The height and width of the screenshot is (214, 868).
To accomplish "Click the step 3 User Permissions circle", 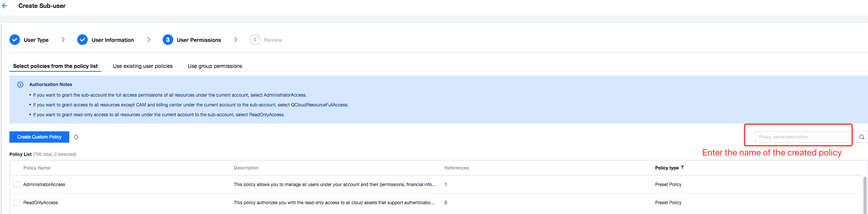I will (168, 40).
